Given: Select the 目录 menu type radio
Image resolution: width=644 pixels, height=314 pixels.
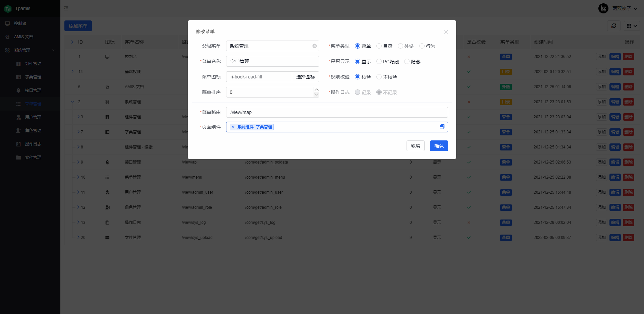Looking at the screenshot, I should pyautogui.click(x=379, y=46).
